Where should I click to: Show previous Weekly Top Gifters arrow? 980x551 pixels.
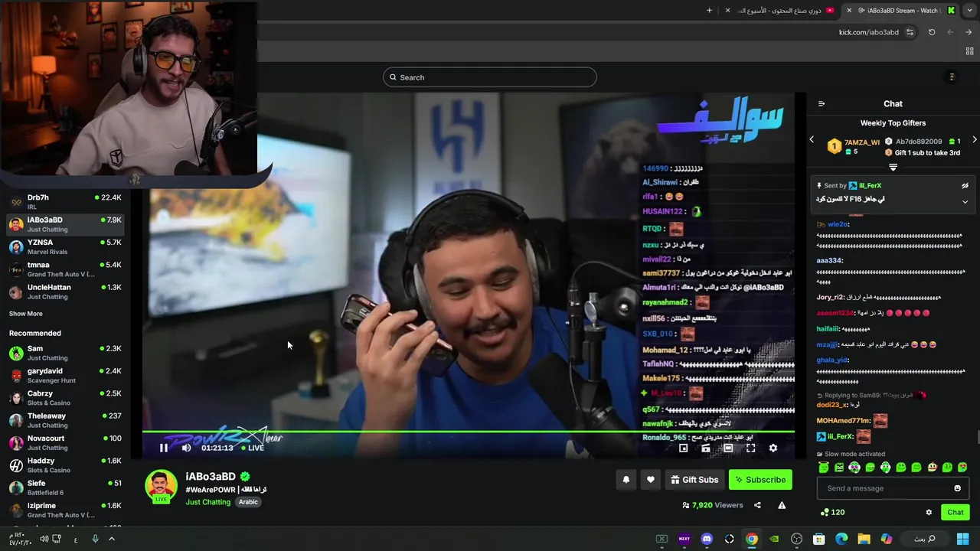click(812, 139)
